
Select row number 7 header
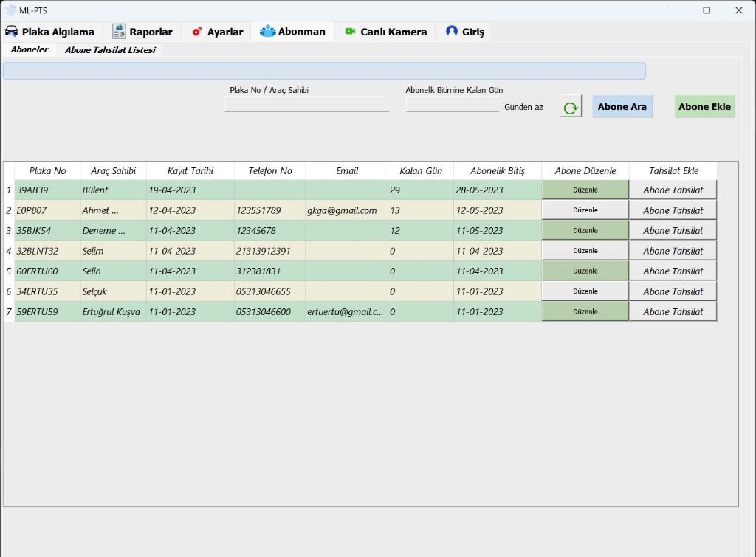[9, 311]
